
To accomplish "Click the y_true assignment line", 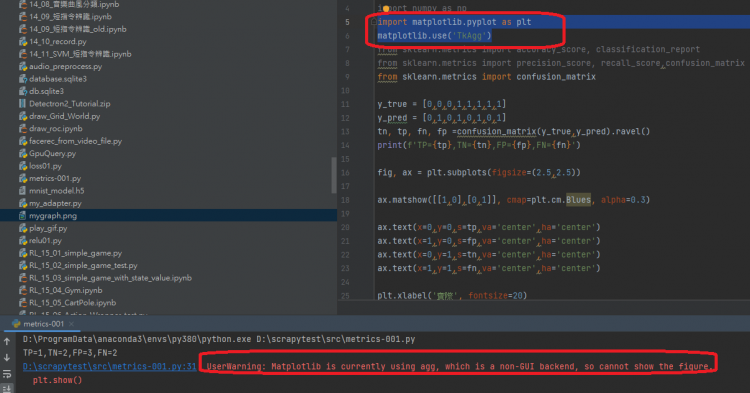I will pyautogui.click(x=441, y=104).
